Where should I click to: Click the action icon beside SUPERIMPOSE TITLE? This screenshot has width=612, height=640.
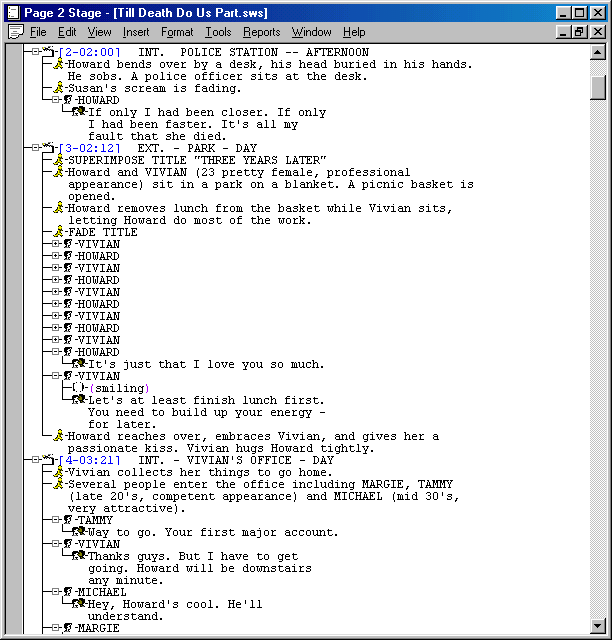(59, 160)
